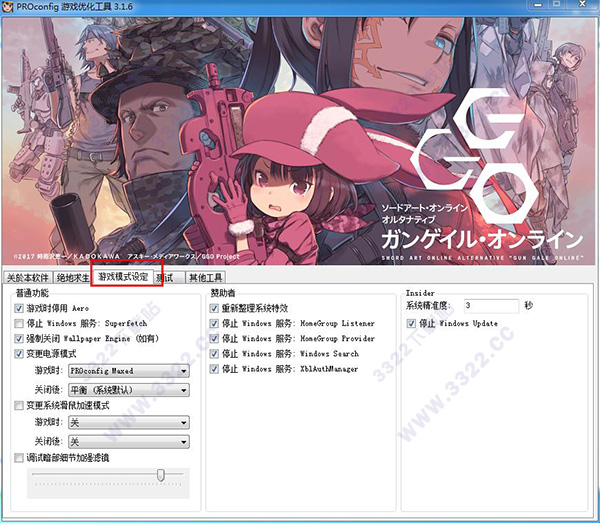Image resolution: width=600 pixels, height=523 pixels.
Task: Toggle 游戏时停用 Aero checkbox
Action: [19, 308]
